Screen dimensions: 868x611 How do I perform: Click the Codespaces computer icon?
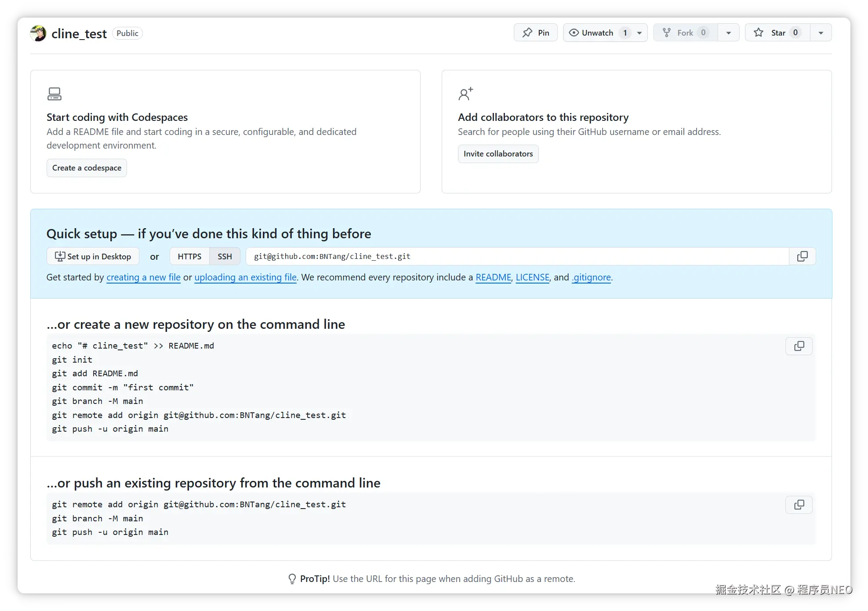(x=54, y=94)
